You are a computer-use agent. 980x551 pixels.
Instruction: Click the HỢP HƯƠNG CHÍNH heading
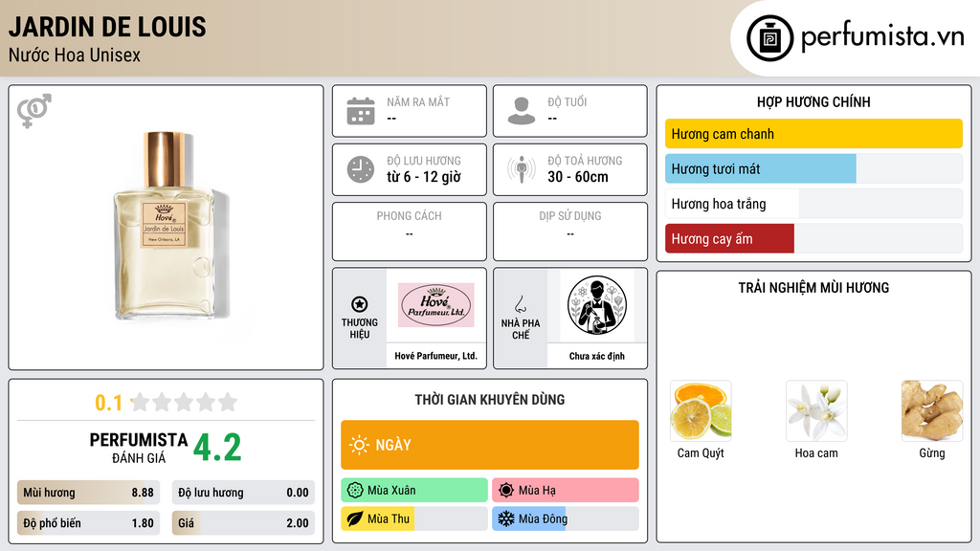coord(813,101)
